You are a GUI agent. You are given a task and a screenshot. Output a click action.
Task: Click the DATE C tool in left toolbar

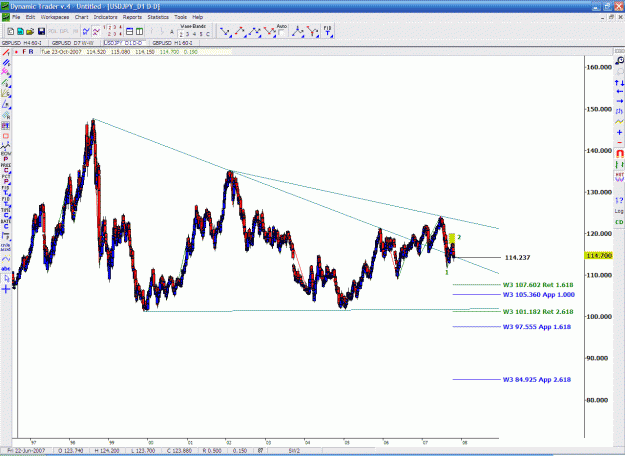[x=6, y=224]
